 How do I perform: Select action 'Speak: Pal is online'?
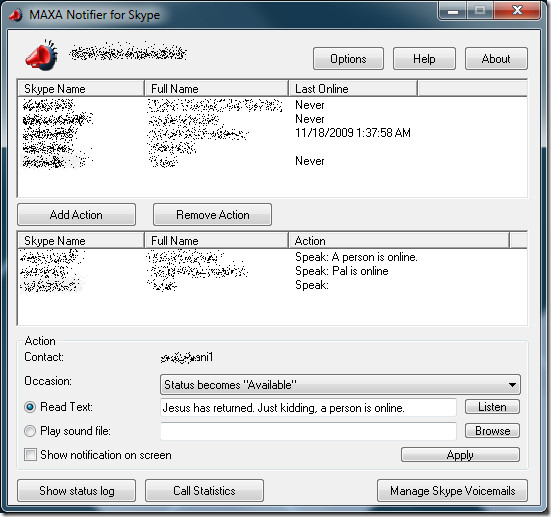point(272,271)
